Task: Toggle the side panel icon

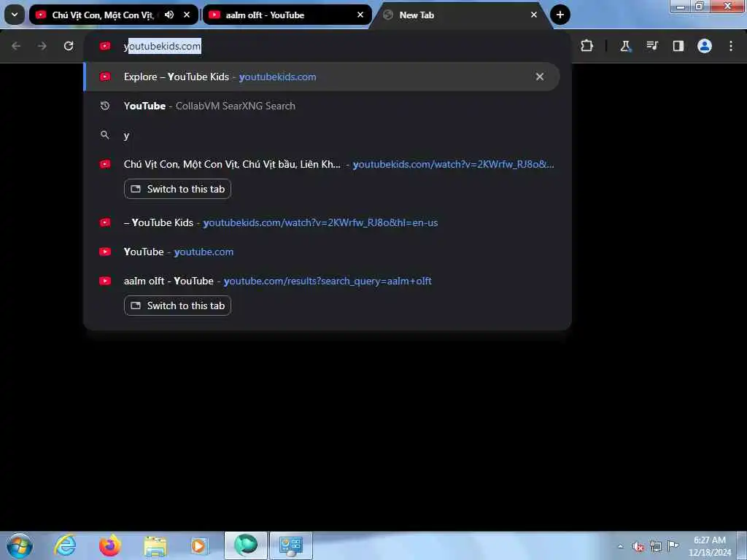Action: coord(678,46)
